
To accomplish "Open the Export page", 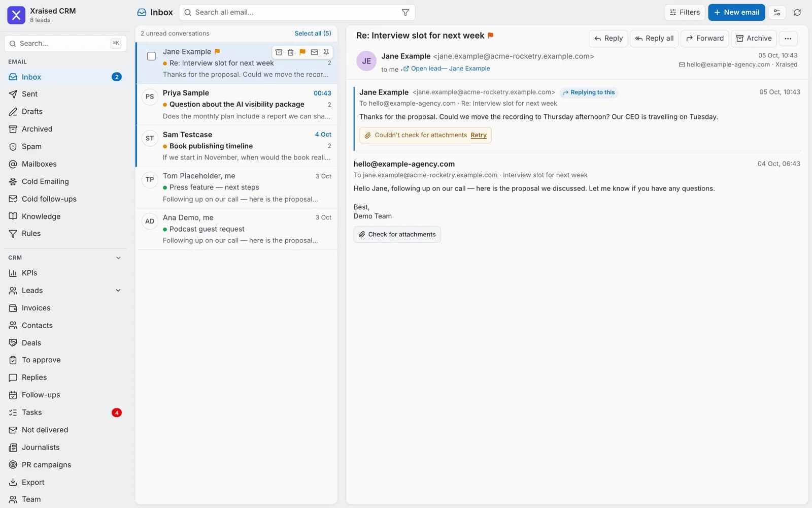I will 65,482.
